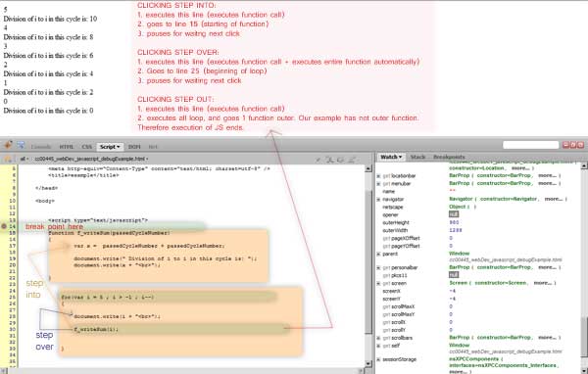Remove the breakpoint on line 14
This screenshot has width=588, height=374.
[4, 226]
